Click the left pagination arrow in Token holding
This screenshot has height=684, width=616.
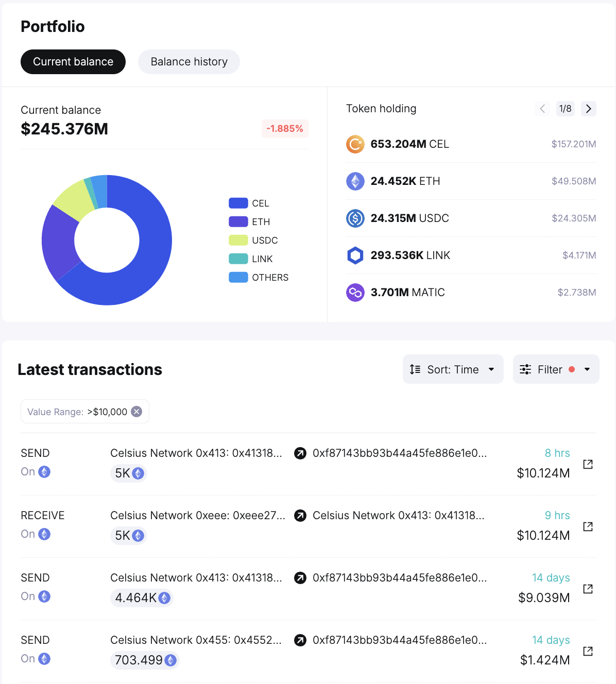542,109
